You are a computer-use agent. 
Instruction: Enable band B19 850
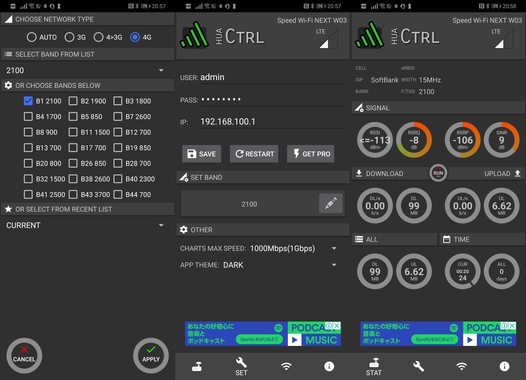[x=118, y=148]
